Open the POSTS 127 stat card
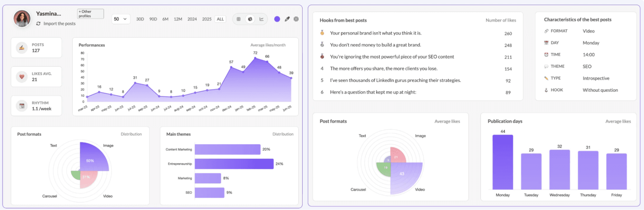Image resolution: width=644 pixels, height=210 pixels. tap(36, 48)
